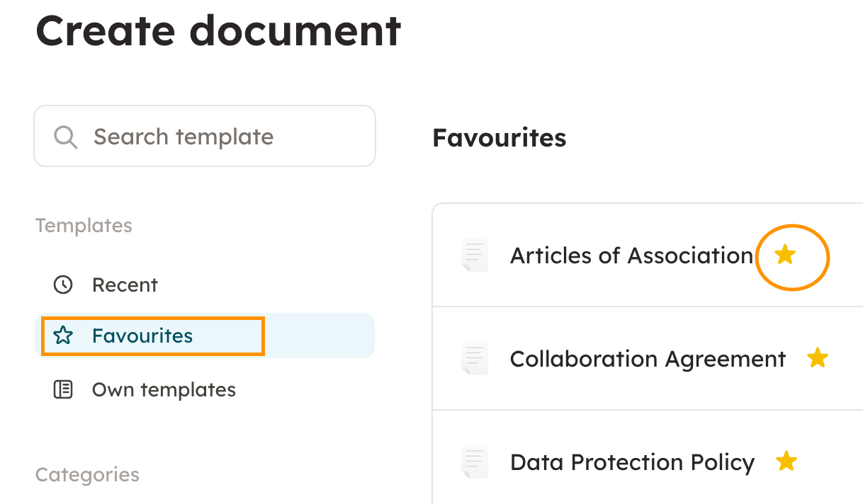Image resolution: width=863 pixels, height=504 pixels.
Task: Open the Recent templates list
Action: [x=125, y=285]
